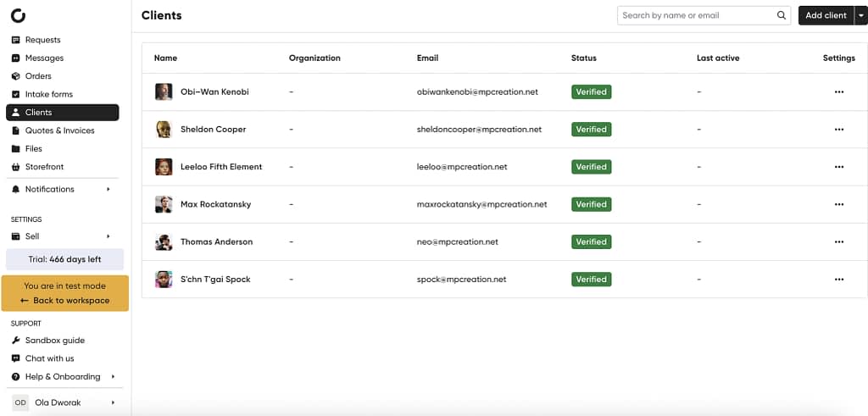
Task: Click the Orders box icon
Action: 15,76
